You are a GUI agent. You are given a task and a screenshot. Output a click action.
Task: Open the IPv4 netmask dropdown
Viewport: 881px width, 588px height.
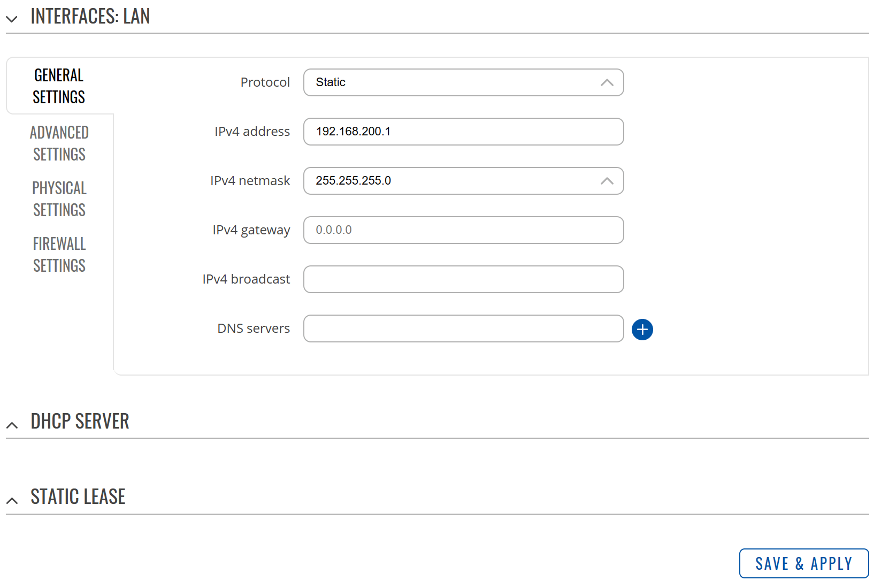coord(463,181)
